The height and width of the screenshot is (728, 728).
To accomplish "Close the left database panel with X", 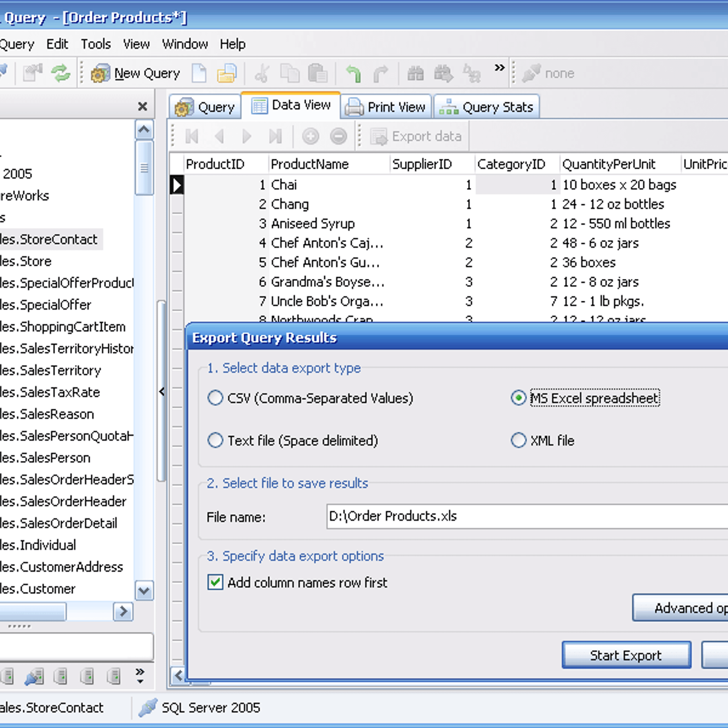I will tap(142, 106).
